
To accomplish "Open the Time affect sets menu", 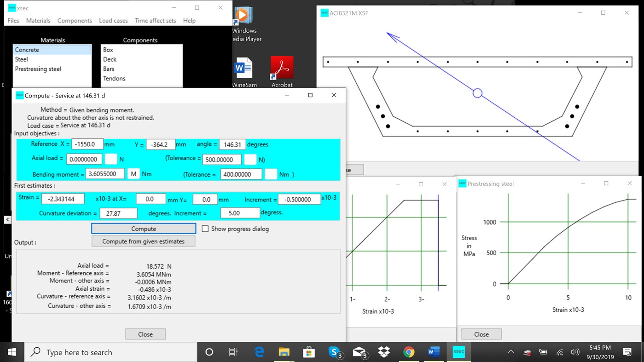I will pyautogui.click(x=155, y=20).
